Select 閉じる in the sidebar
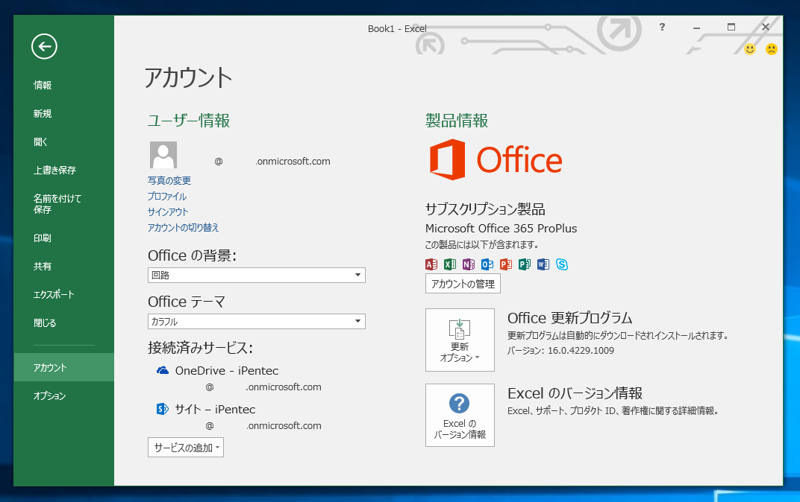Viewport: 800px width, 502px height. tap(45, 323)
